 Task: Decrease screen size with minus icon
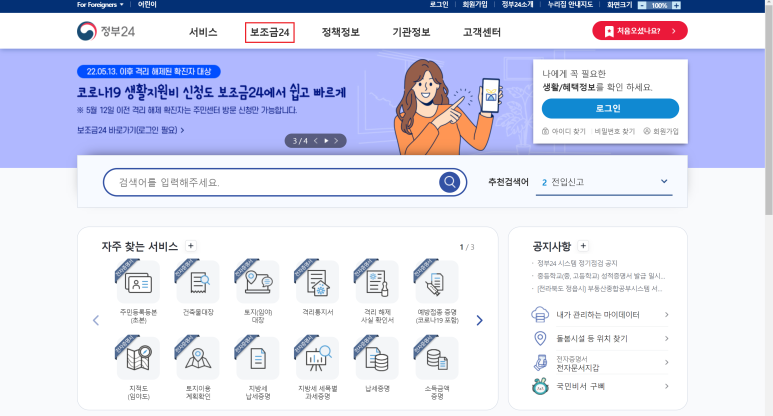click(x=642, y=5)
